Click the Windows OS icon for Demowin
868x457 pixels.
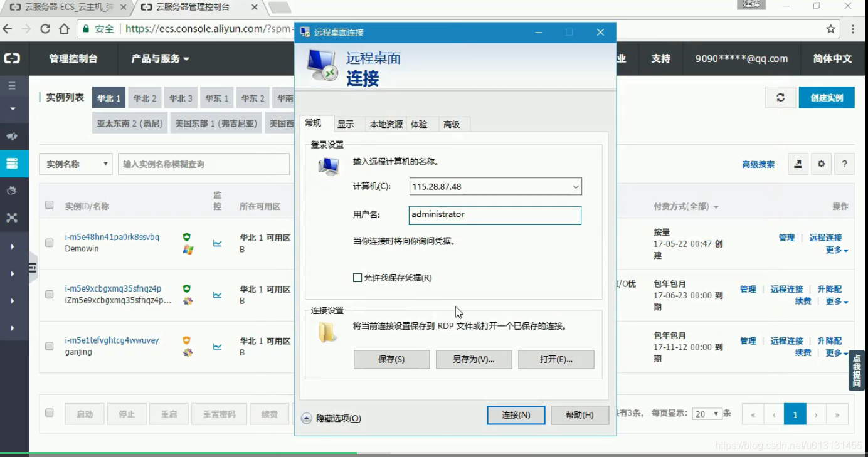(x=188, y=250)
